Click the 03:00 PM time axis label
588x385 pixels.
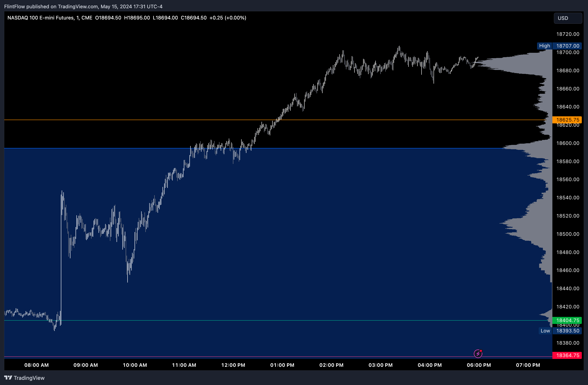381,365
